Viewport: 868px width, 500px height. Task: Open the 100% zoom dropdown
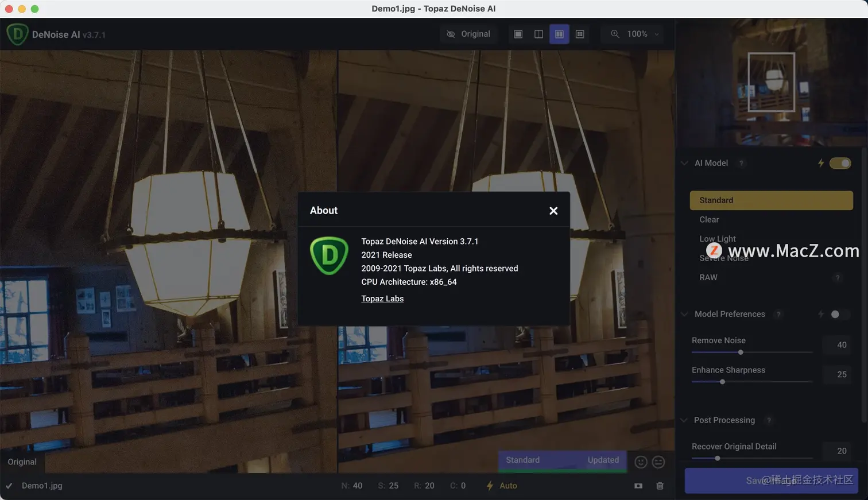click(x=643, y=34)
